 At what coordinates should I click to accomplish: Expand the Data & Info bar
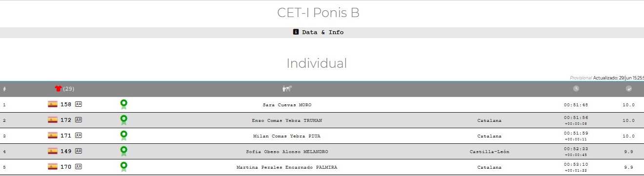point(322,32)
